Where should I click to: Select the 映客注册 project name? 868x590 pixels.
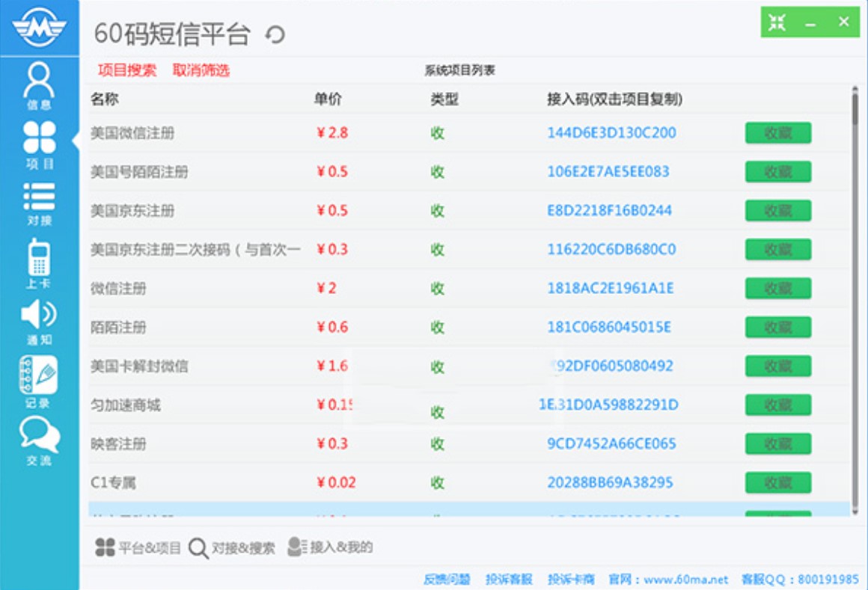[118, 444]
